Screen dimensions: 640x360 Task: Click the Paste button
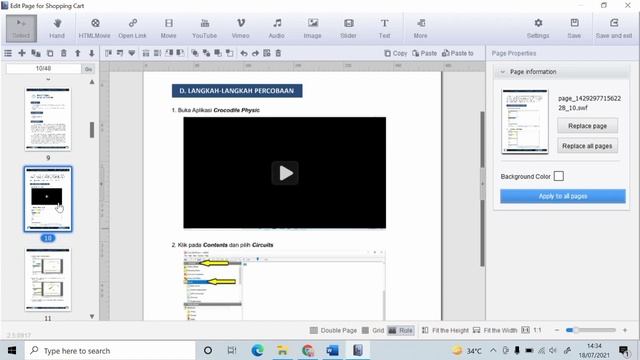tap(424, 53)
